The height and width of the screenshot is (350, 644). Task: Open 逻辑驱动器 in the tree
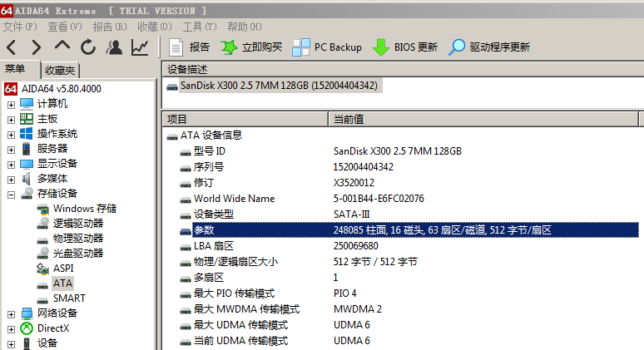click(78, 224)
